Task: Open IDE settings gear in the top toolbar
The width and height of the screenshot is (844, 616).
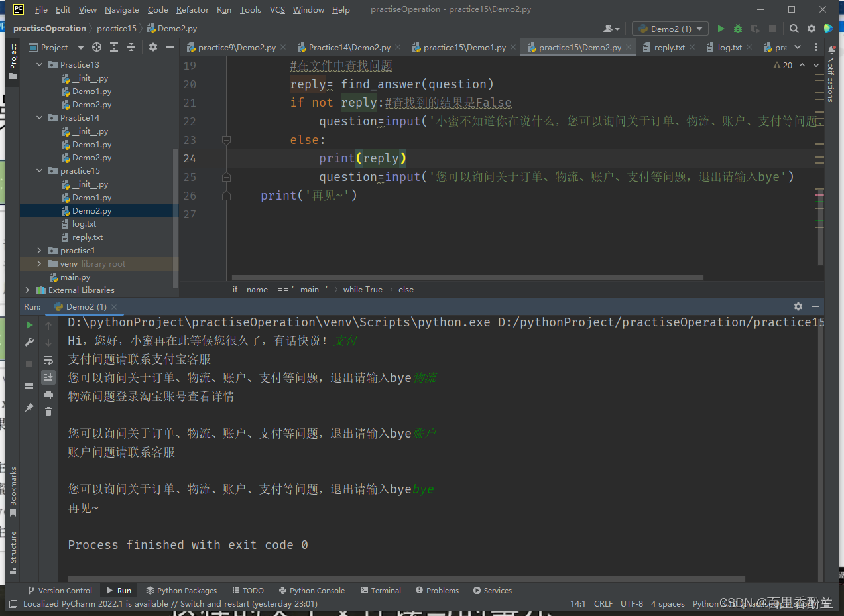Action: [x=812, y=29]
